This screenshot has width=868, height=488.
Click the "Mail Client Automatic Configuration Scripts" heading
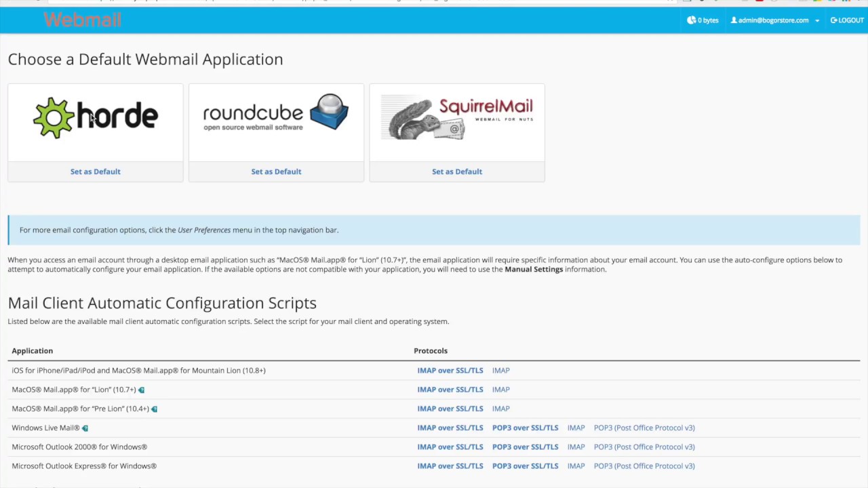click(162, 303)
